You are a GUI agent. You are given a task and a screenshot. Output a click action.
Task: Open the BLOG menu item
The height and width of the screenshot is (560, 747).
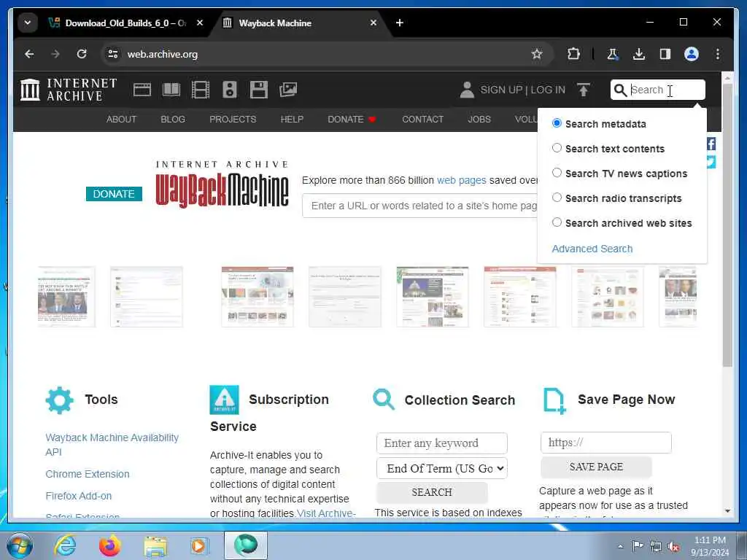click(x=173, y=120)
